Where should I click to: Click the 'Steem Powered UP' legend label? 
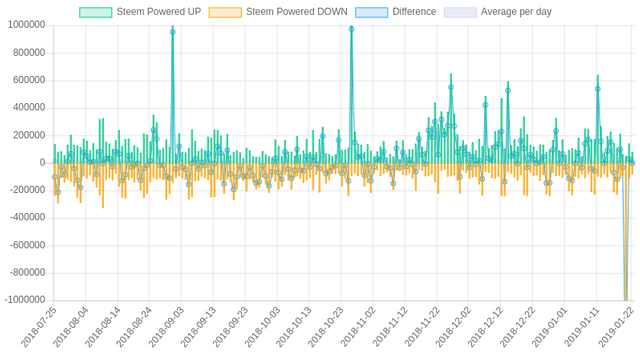[159, 12]
